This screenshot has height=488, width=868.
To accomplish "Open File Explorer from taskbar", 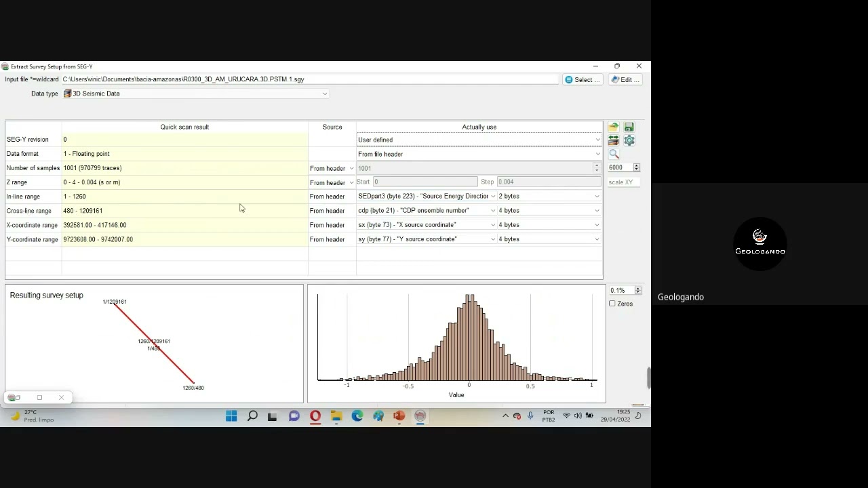I will [336, 415].
